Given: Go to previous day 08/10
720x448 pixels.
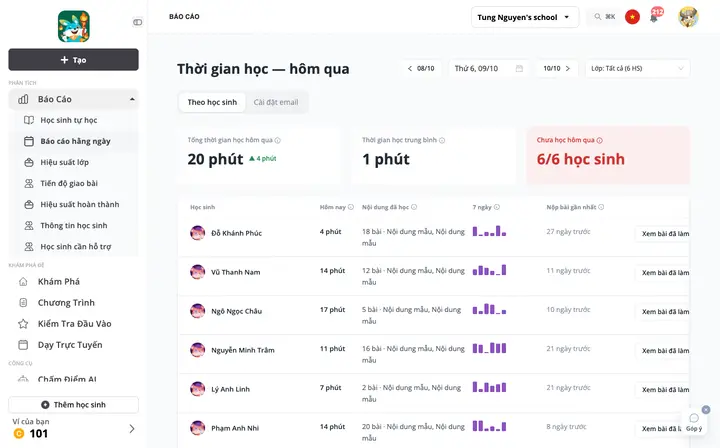Looking at the screenshot, I should (x=421, y=68).
